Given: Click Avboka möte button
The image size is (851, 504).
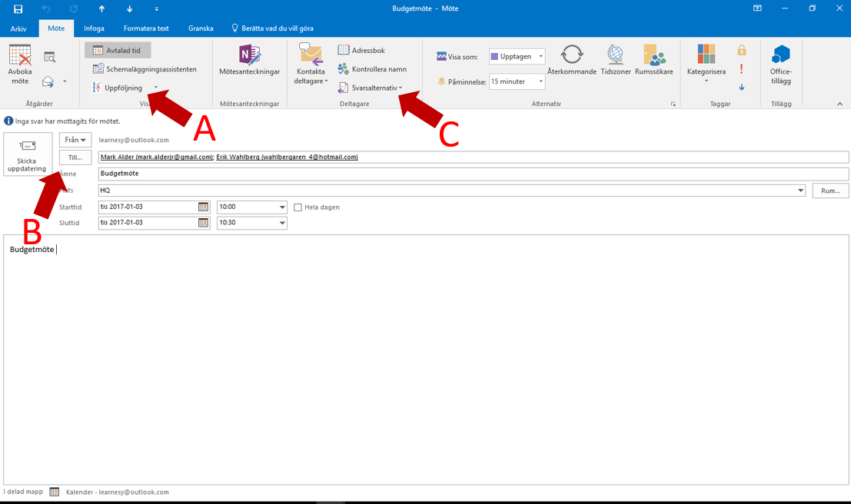Looking at the screenshot, I should (20, 65).
